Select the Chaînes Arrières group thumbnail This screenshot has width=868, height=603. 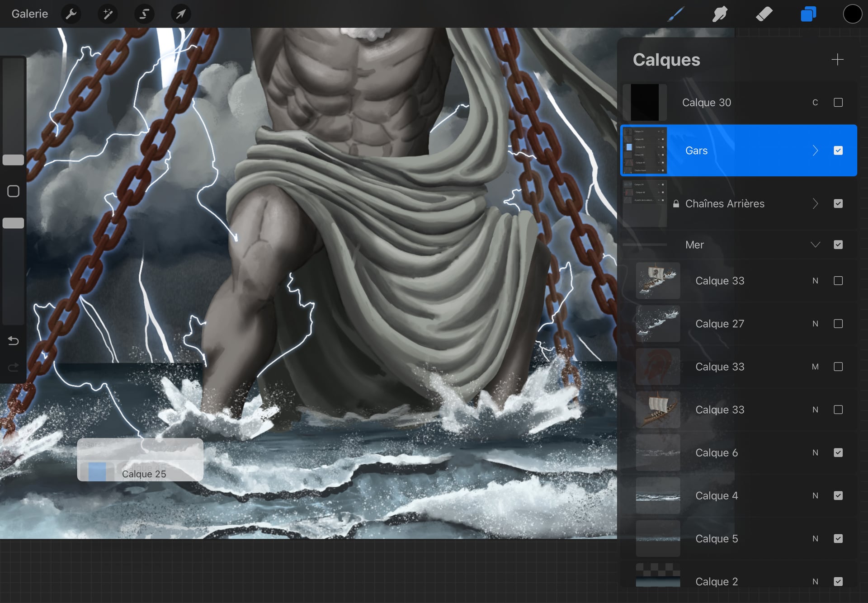644,204
